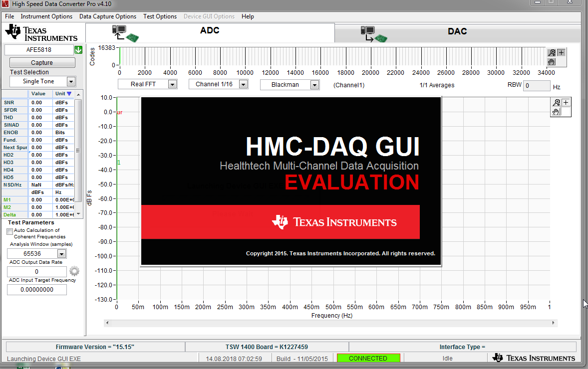Open the Test Options menu
Viewport: 588px width, 369px height.
(160, 16)
